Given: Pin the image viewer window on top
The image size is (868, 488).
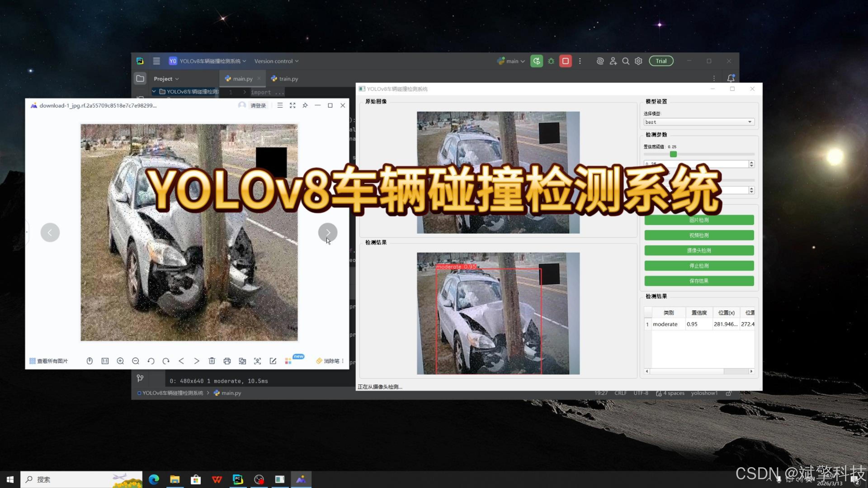Looking at the screenshot, I should [x=305, y=106].
